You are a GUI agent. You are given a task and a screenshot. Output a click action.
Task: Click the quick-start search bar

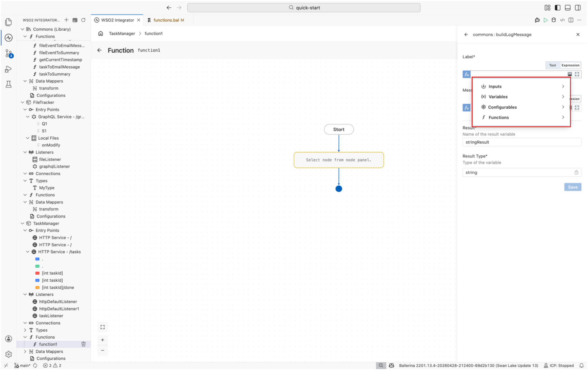304,8
